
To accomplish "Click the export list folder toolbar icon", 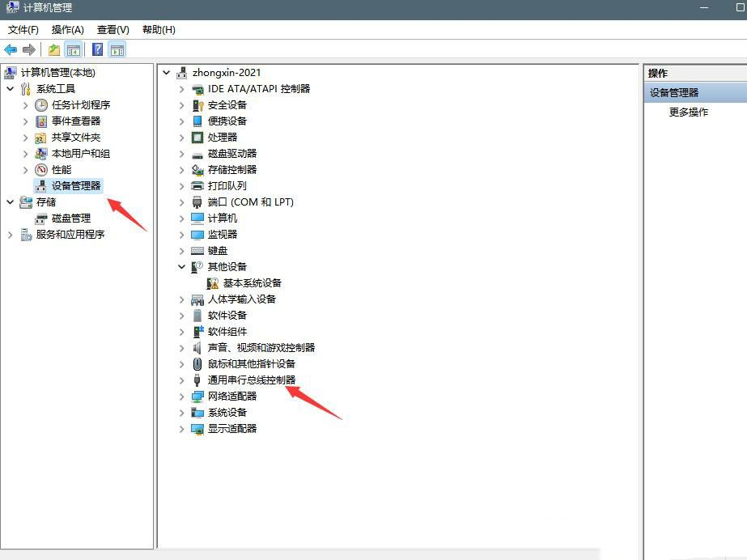I will click(x=53, y=49).
